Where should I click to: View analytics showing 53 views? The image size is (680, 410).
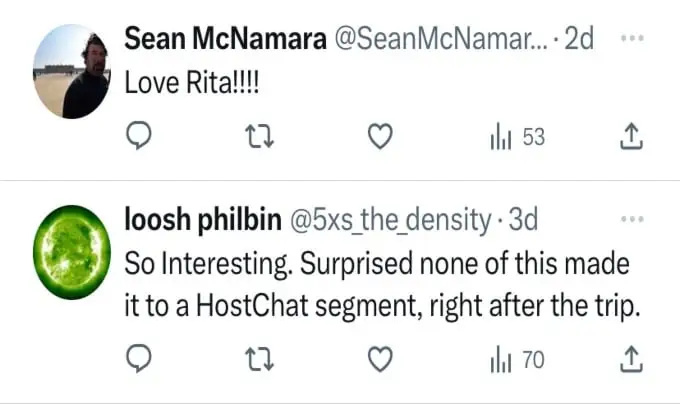[x=517, y=137]
